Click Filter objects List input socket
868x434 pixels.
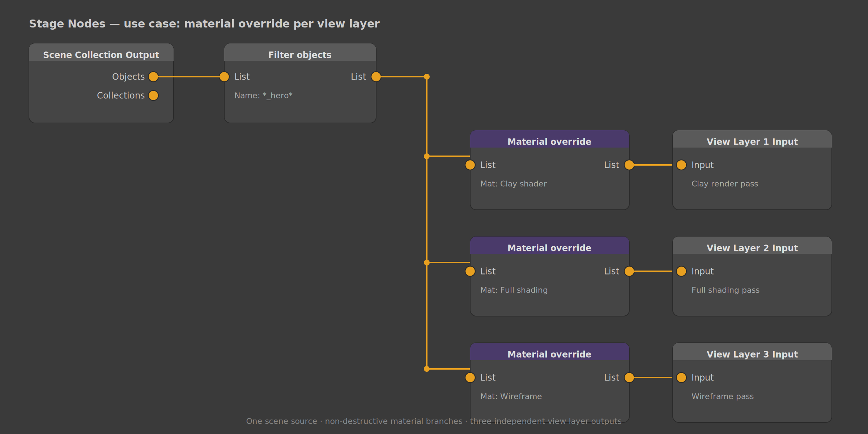tap(224, 77)
